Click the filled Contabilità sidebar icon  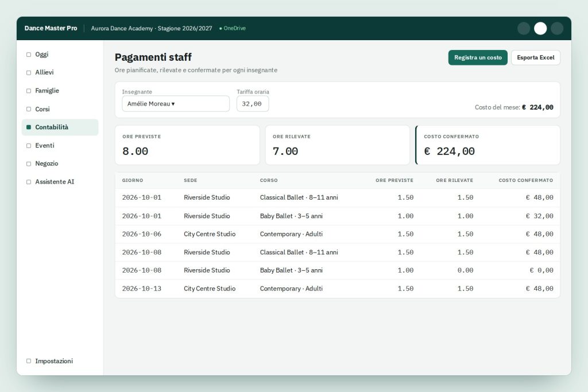click(29, 127)
